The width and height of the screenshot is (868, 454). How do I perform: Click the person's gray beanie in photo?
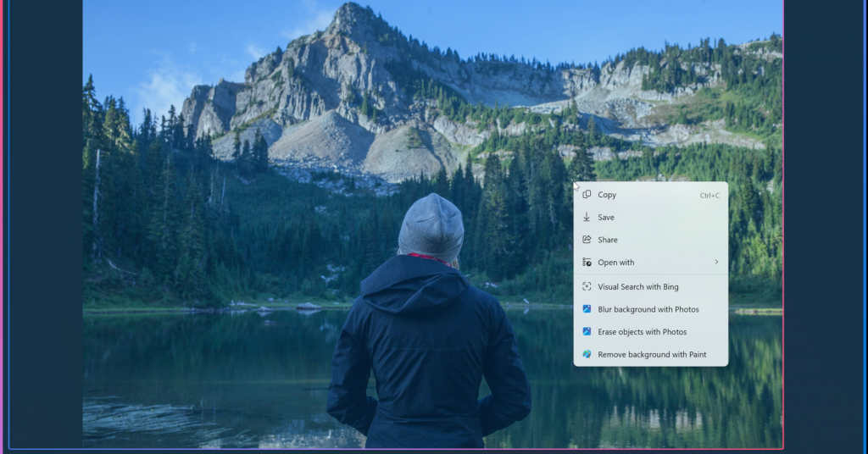(x=431, y=226)
